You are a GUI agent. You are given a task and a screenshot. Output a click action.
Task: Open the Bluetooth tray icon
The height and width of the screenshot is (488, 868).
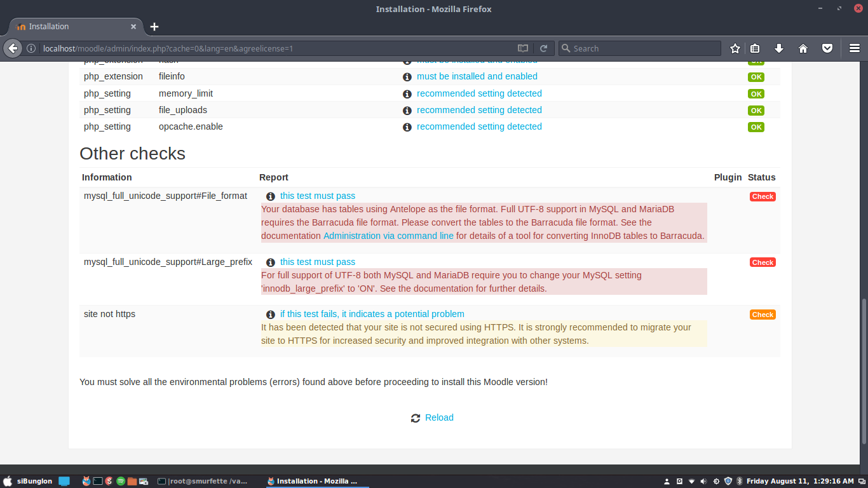pos(740,481)
